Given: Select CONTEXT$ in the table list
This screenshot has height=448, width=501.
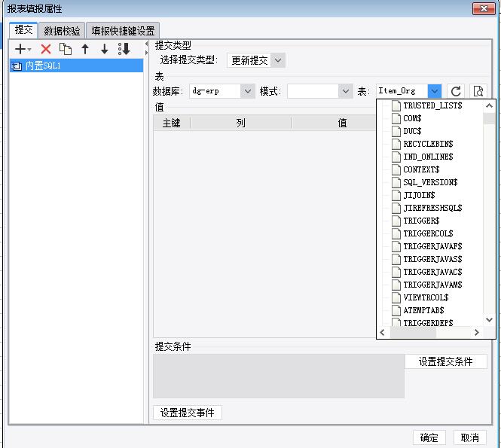Looking at the screenshot, I should point(421,169).
